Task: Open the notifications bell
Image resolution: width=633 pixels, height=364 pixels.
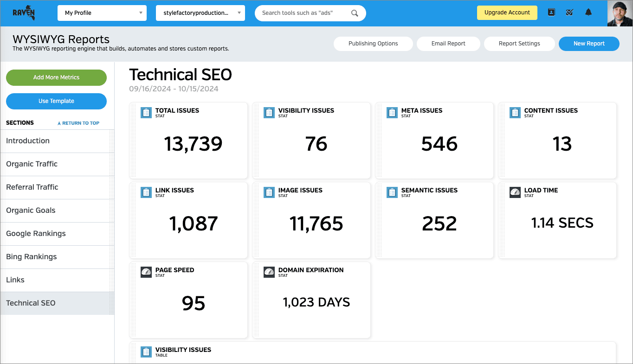Action: [588, 13]
